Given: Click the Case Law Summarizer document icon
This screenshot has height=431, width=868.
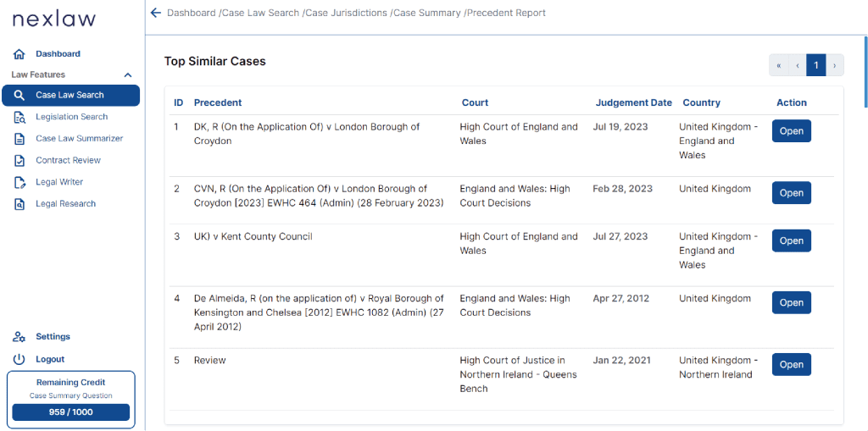Looking at the screenshot, I should click(x=19, y=139).
